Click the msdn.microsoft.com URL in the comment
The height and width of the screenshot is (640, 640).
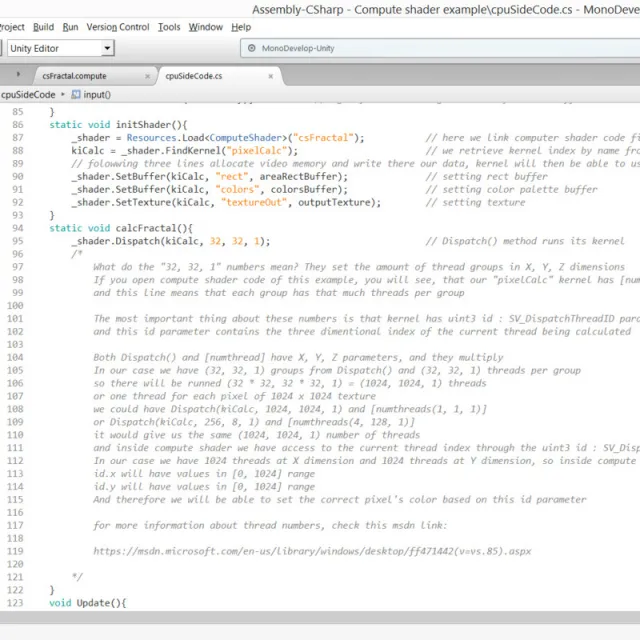coord(312,551)
